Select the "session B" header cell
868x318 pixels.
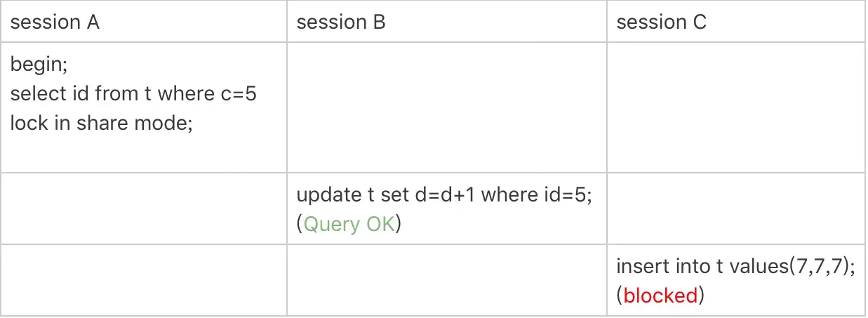[341, 22]
